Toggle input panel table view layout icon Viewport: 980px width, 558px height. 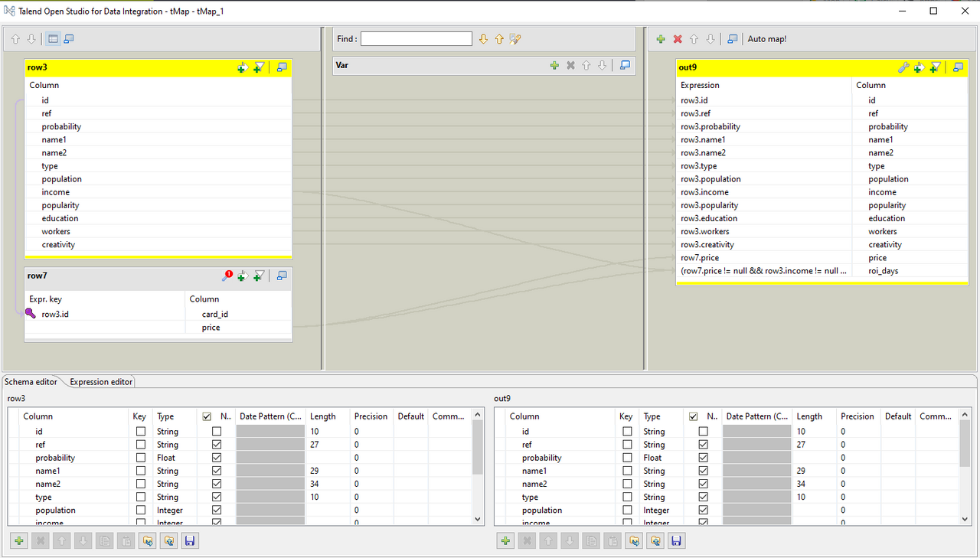[x=53, y=39]
